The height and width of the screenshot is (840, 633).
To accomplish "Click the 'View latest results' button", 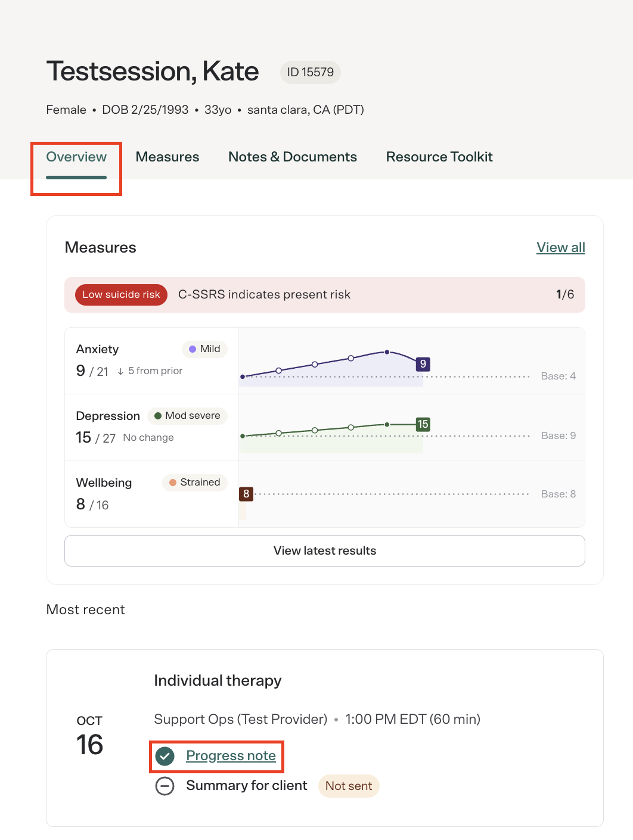I will 325,550.
